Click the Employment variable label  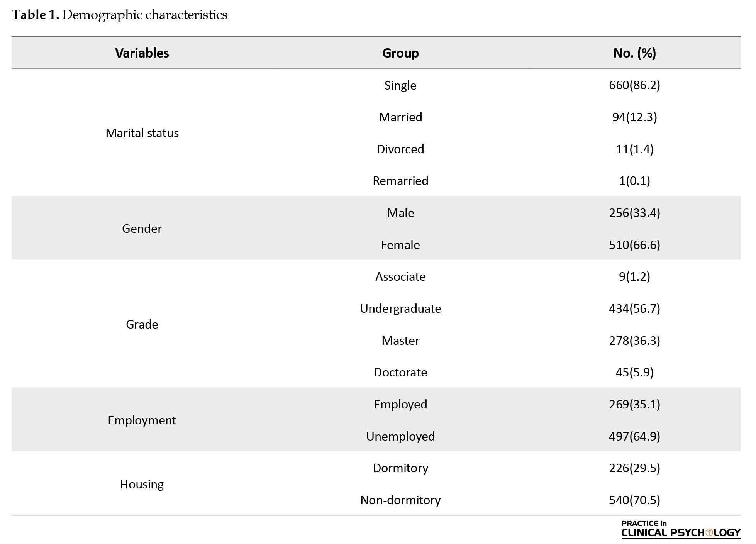pyautogui.click(x=142, y=420)
